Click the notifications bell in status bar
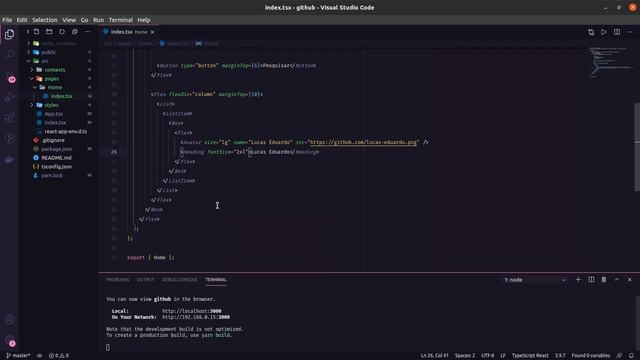Viewport: 640px width, 360px height. tap(631, 356)
